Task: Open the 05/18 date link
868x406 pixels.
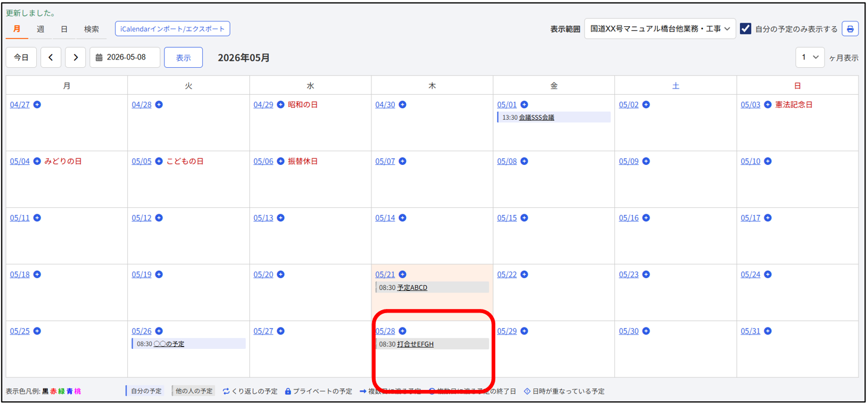Action: [x=20, y=274]
